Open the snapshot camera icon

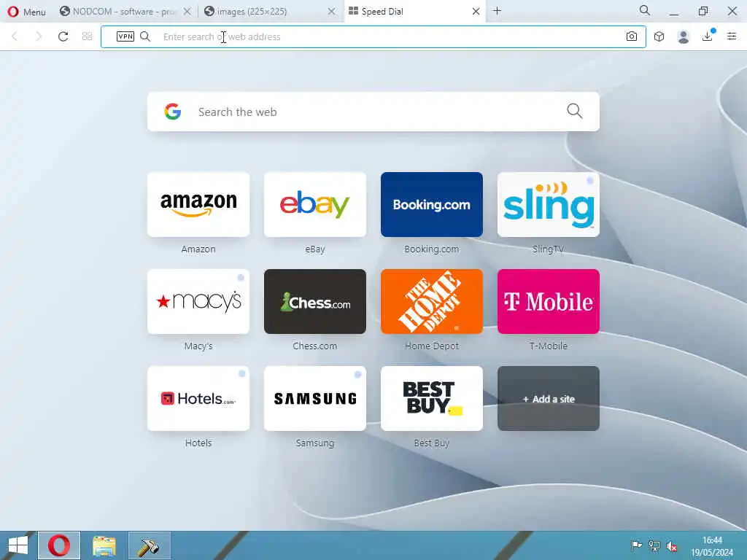pyautogui.click(x=632, y=36)
